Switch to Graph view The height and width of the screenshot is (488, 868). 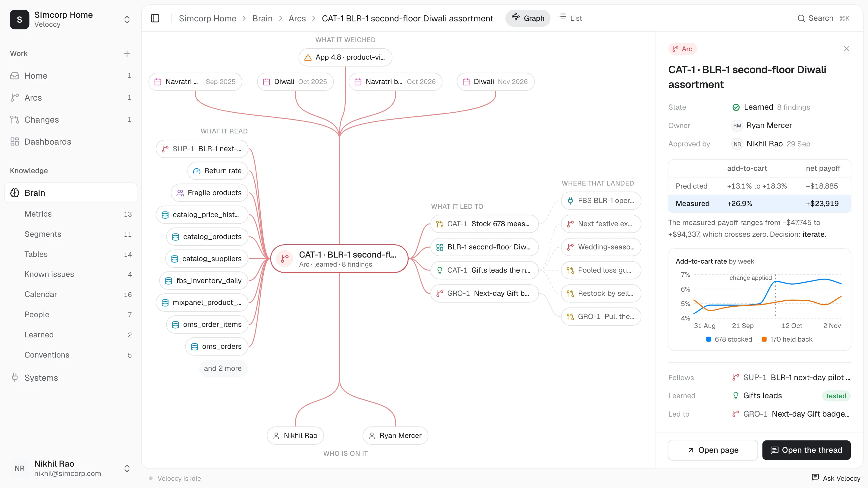click(528, 18)
